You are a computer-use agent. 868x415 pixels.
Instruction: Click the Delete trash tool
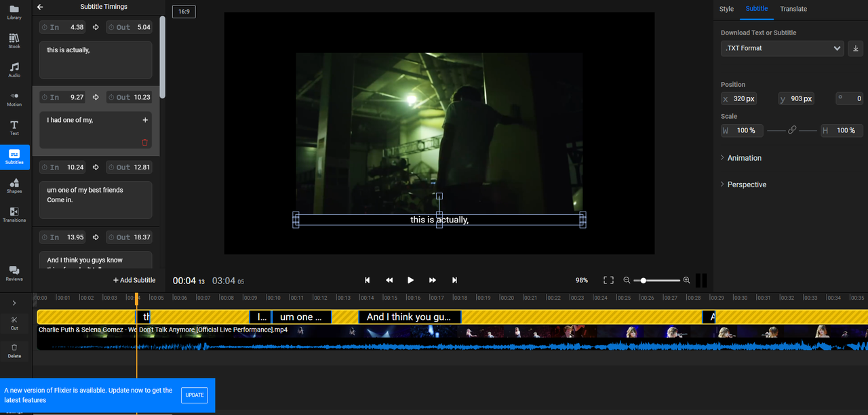(x=14, y=350)
